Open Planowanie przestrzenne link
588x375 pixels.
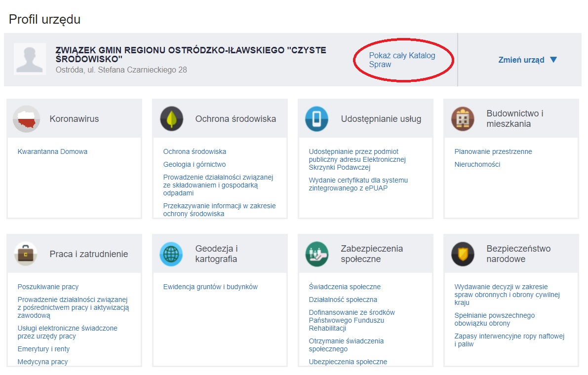tap(493, 151)
